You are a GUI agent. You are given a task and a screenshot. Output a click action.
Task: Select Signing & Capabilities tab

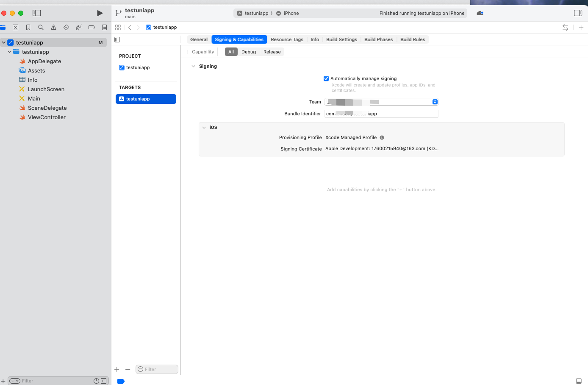tap(239, 39)
